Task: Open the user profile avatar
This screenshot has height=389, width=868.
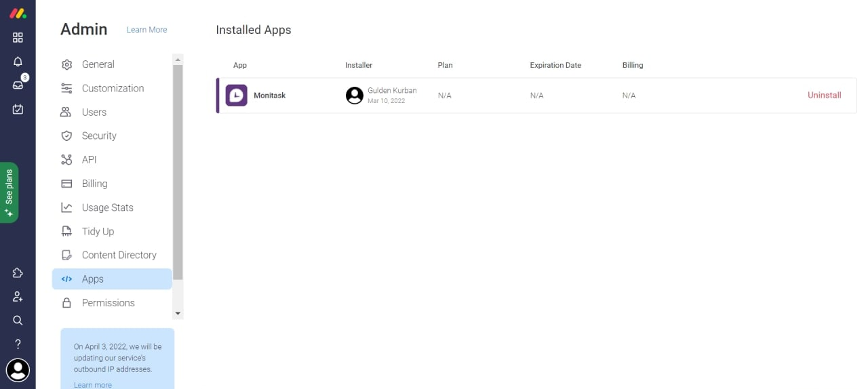Action: pos(18,370)
